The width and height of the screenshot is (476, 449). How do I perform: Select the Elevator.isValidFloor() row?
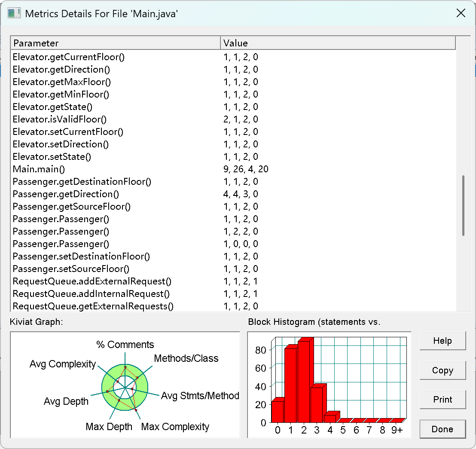(x=233, y=119)
